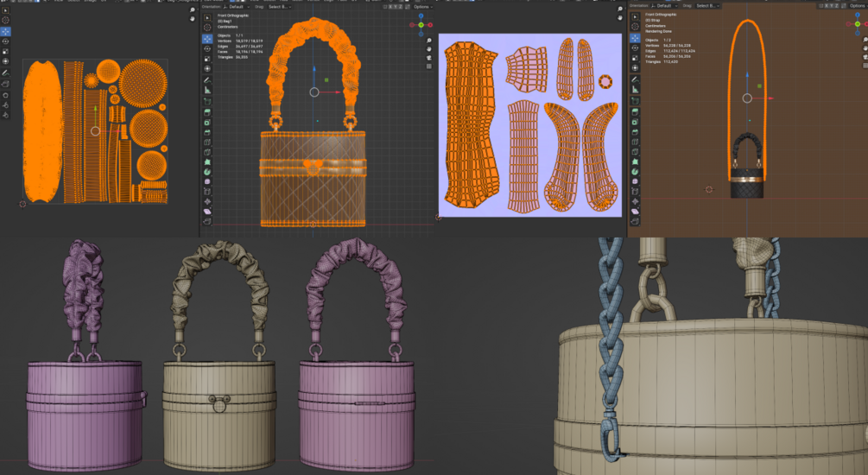Select the Shear tool in Bag1 viewport
This screenshot has width=868, height=475.
tap(207, 211)
